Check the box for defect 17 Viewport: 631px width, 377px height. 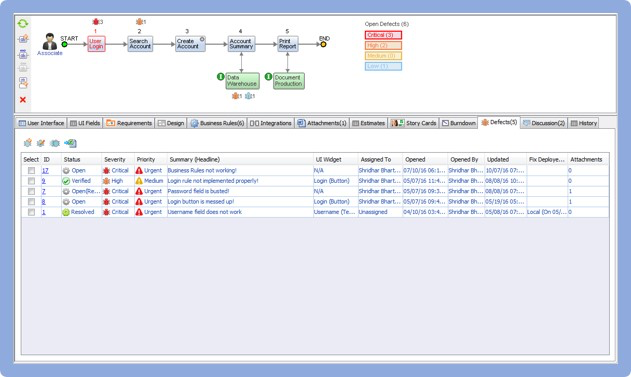[31, 171]
